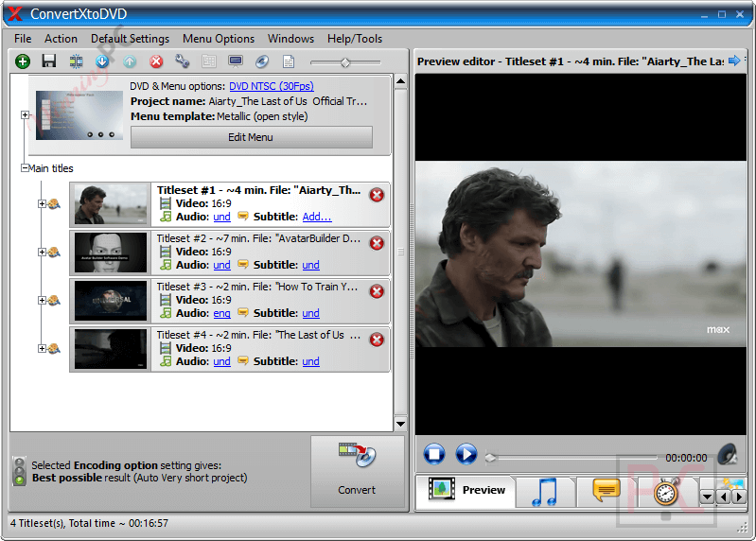Image resolution: width=756 pixels, height=541 pixels.
Task: Add a video file with the green plus
Action: click(x=23, y=61)
